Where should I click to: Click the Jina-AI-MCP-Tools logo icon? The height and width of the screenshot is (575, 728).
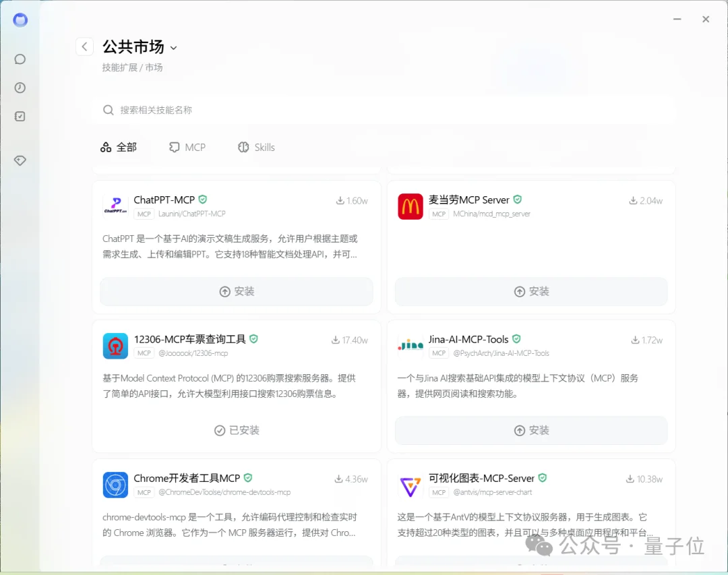pos(410,345)
